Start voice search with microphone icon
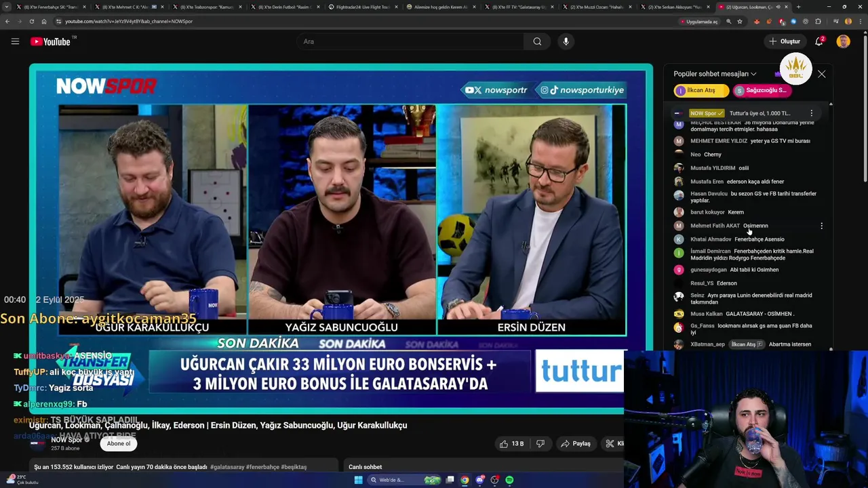The width and height of the screenshot is (868, 488). tap(566, 41)
